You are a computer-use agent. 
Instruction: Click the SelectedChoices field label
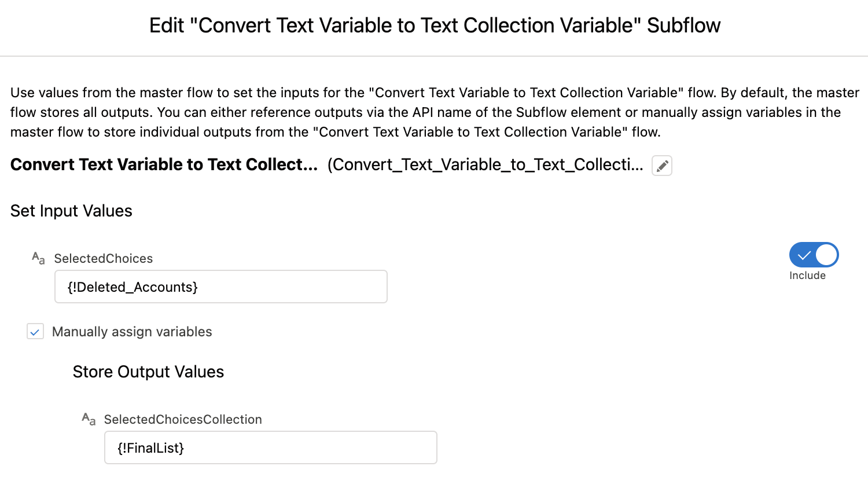click(x=104, y=259)
